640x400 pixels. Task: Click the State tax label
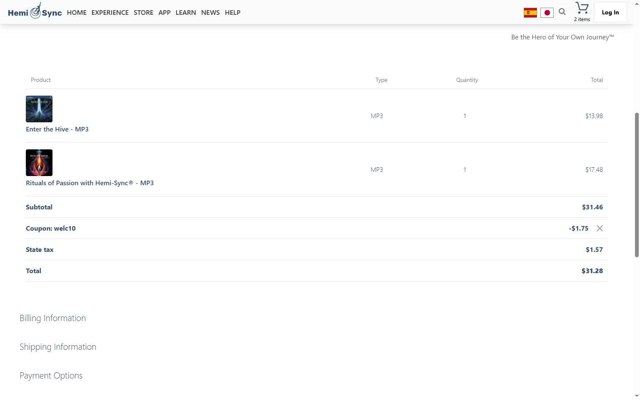click(40, 249)
